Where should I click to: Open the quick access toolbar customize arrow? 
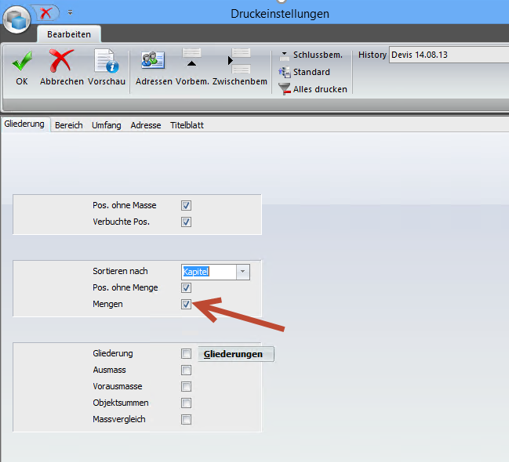[x=70, y=13]
